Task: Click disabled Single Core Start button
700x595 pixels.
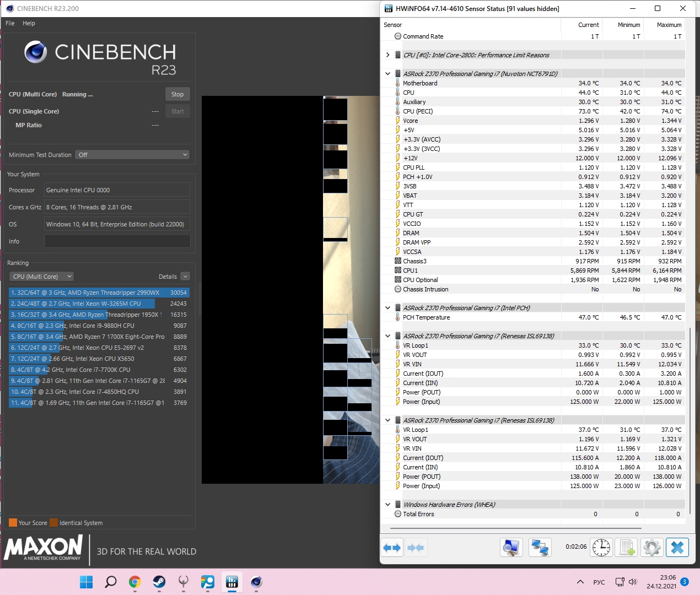Action: pos(177,111)
